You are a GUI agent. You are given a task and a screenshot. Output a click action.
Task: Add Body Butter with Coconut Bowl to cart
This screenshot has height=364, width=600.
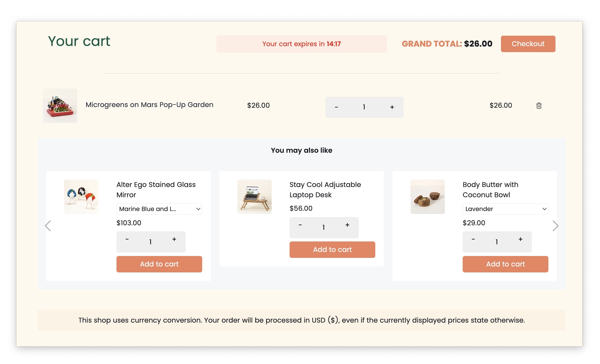pyautogui.click(x=505, y=264)
